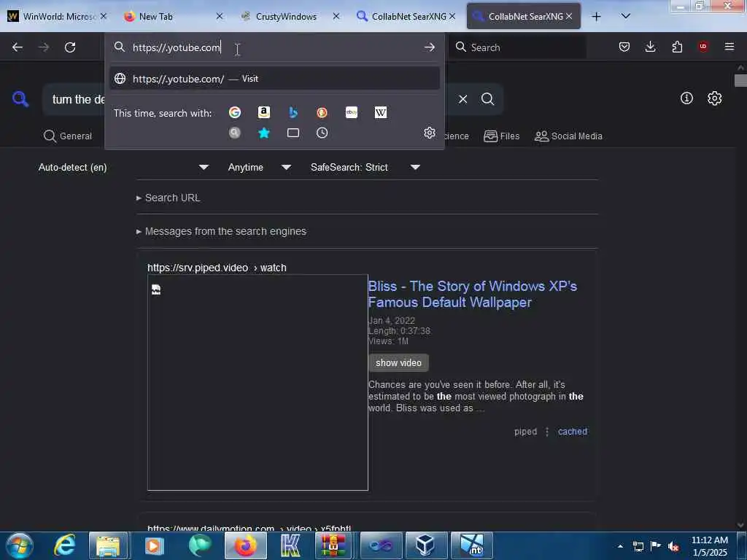Open a new browser tab
This screenshot has width=747, height=560.
597,17
